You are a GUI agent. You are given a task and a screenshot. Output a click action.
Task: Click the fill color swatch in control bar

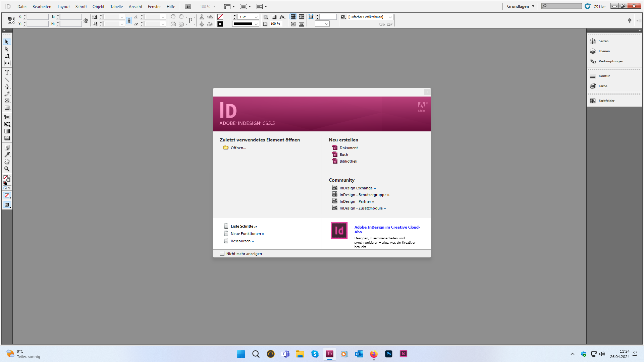pos(220,17)
